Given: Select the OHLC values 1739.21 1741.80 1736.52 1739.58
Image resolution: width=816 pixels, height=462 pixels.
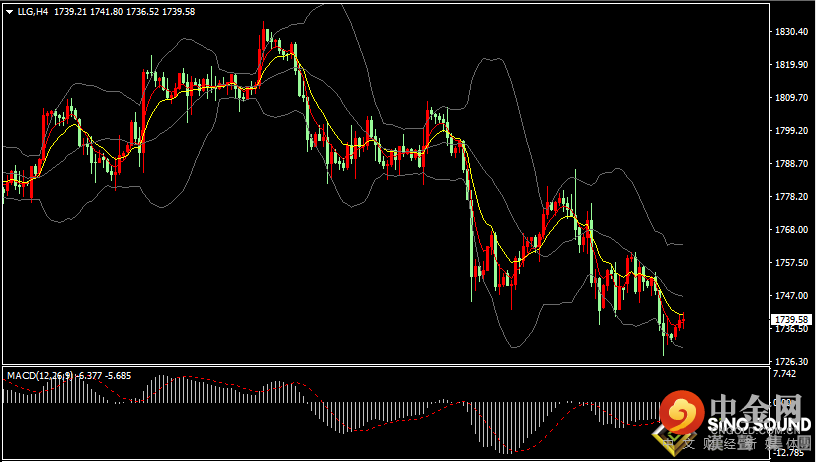Looking at the screenshot, I should (x=124, y=11).
